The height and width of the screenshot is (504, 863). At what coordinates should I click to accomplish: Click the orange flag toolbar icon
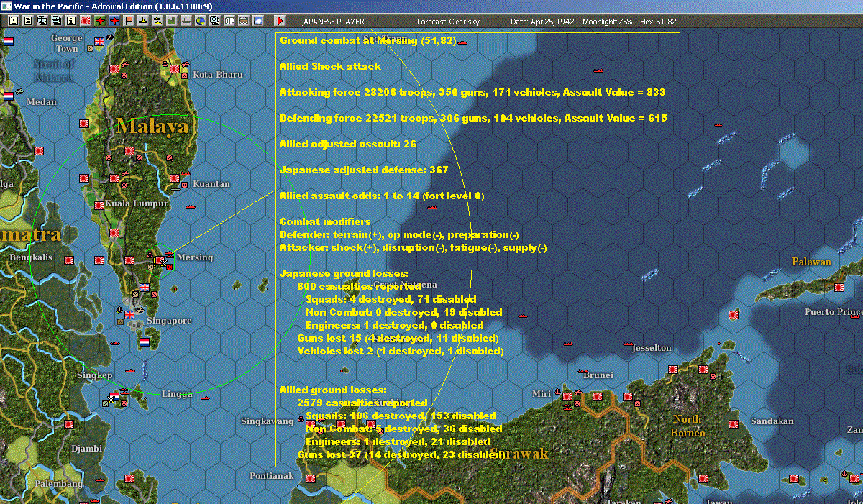[x=129, y=21]
